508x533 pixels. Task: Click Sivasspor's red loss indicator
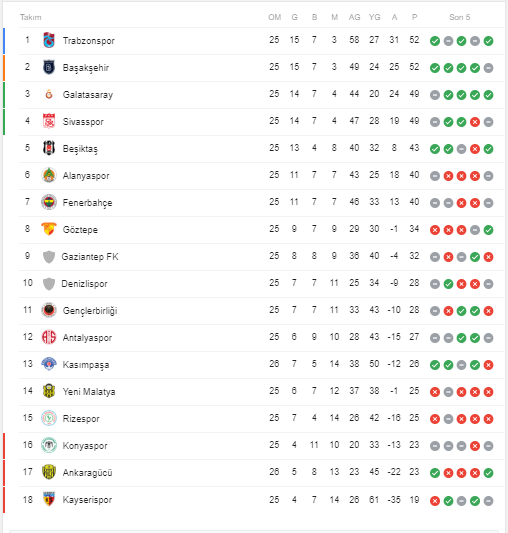[475, 122]
